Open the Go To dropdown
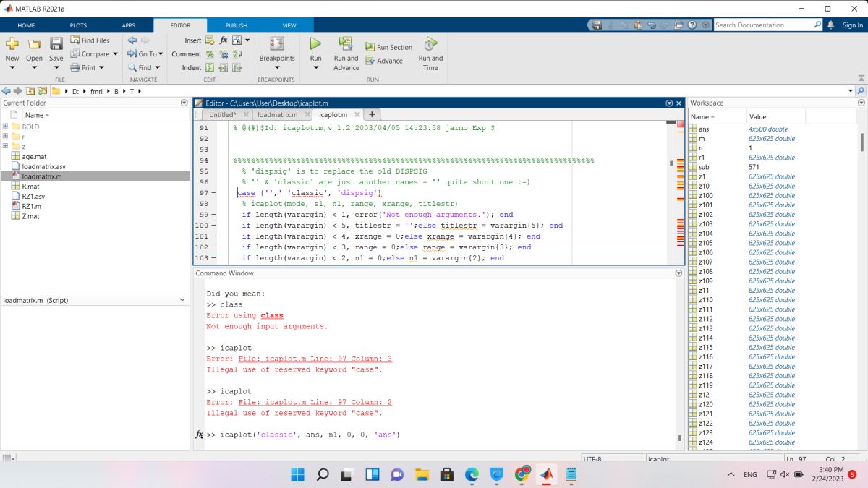 tap(161, 54)
